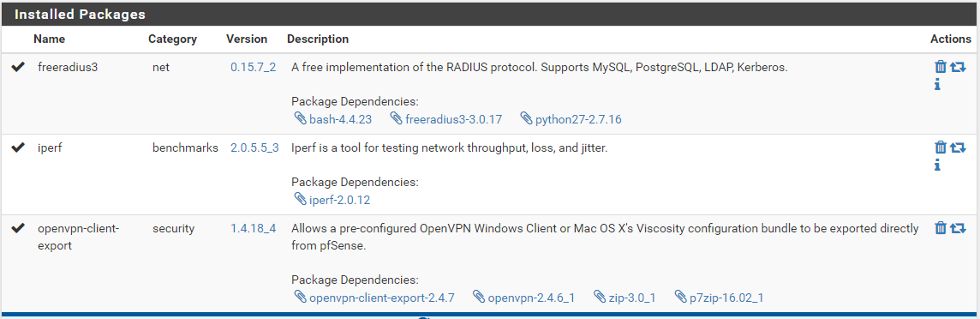Viewport: 980px width, 319px height.
Task: Open iperf package info icon
Action: 937,166
